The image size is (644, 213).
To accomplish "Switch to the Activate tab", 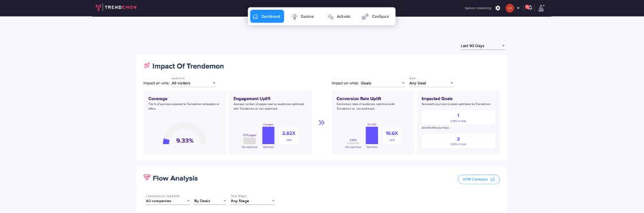I will click(339, 17).
